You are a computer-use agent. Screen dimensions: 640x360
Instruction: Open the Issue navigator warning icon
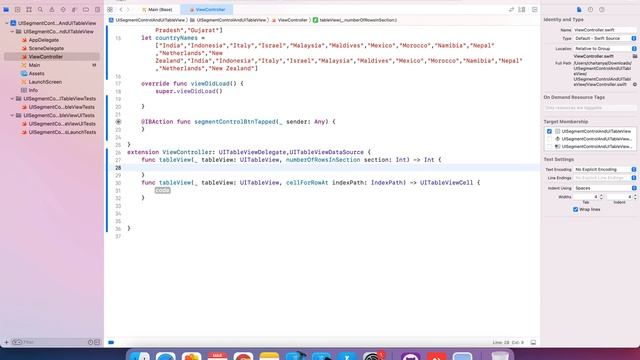coord(51,9)
